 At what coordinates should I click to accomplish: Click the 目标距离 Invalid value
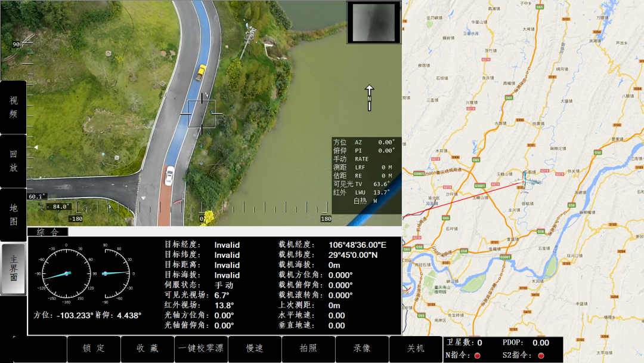pyautogui.click(x=227, y=265)
